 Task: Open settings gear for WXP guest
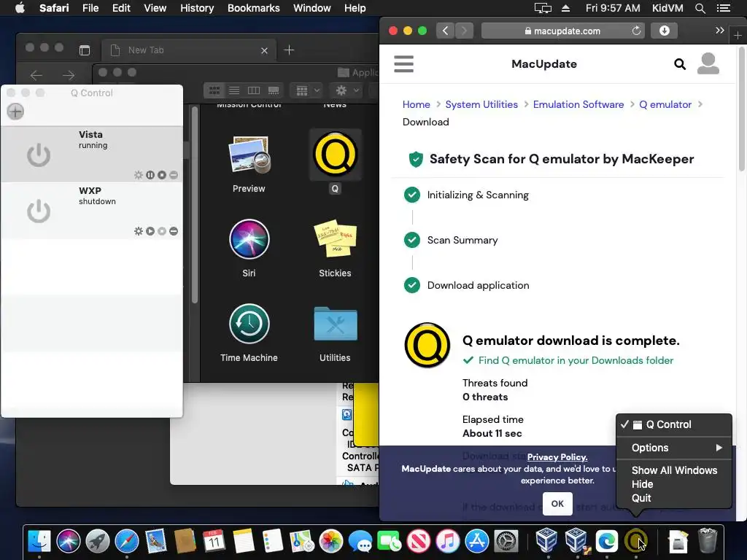[x=139, y=231]
